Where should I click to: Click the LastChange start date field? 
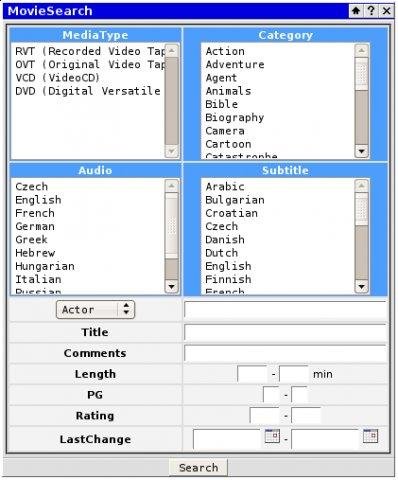pos(228,439)
